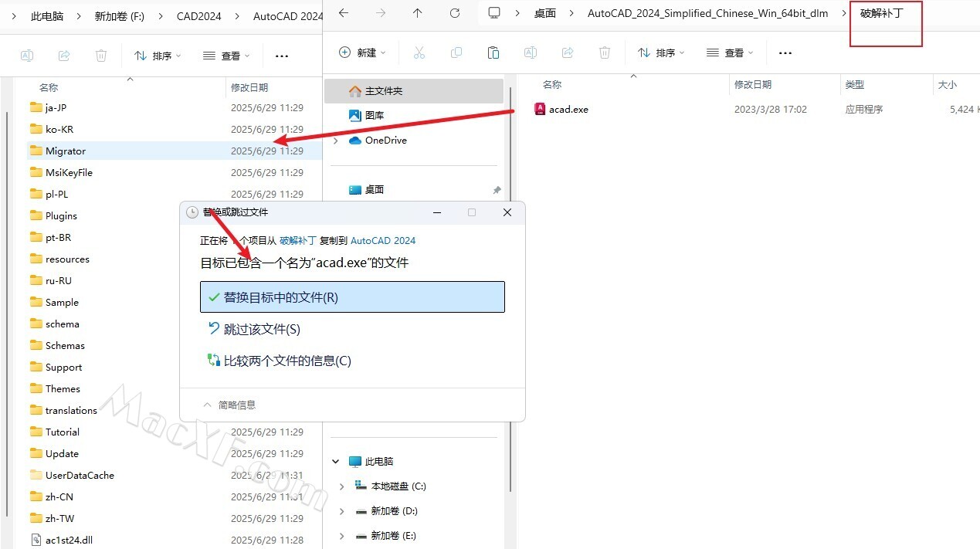Screen dimensions: 980x549
Task: Click Copy icon in right toolbar
Action: pyautogui.click(x=456, y=53)
